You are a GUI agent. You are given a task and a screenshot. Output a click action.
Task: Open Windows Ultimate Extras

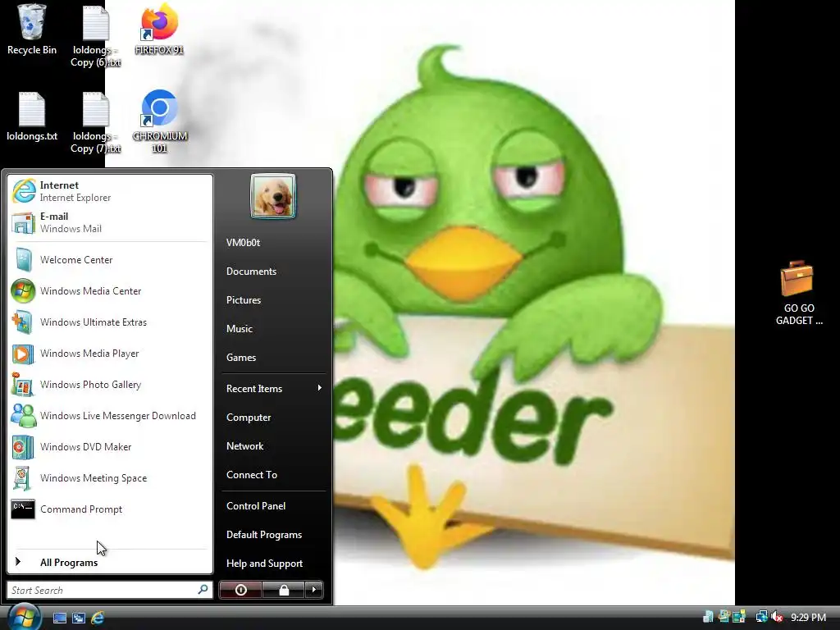(110, 322)
